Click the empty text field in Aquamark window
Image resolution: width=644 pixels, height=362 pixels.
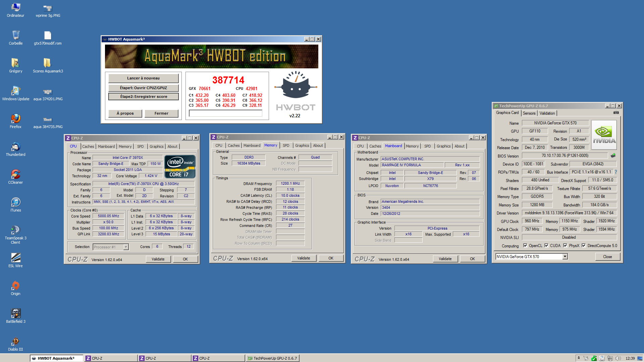[225, 113]
